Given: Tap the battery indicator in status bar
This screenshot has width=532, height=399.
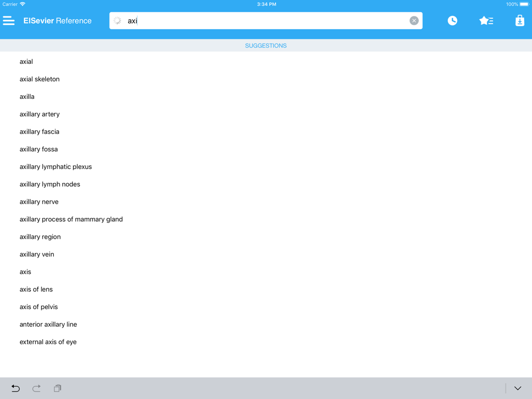Looking at the screenshot, I should 524,4.
